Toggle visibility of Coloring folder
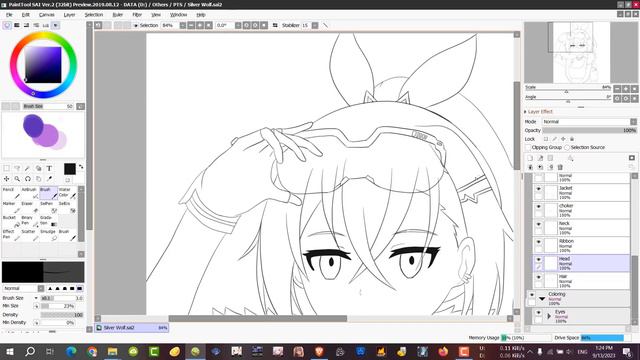 click(531, 294)
